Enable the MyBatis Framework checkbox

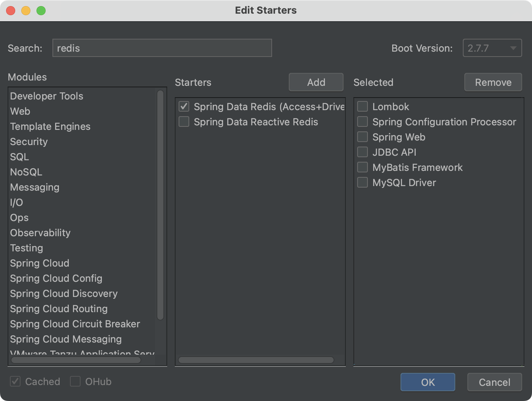click(362, 167)
